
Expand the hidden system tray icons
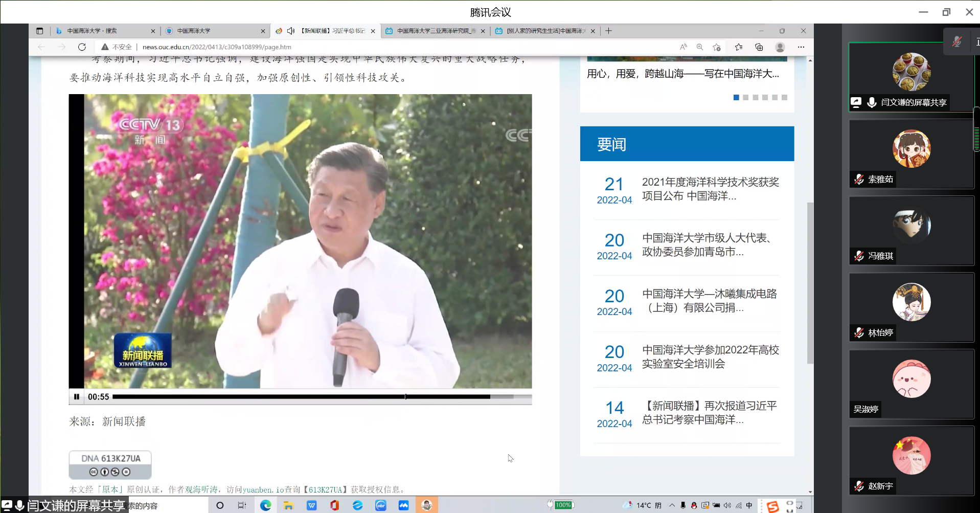click(672, 505)
